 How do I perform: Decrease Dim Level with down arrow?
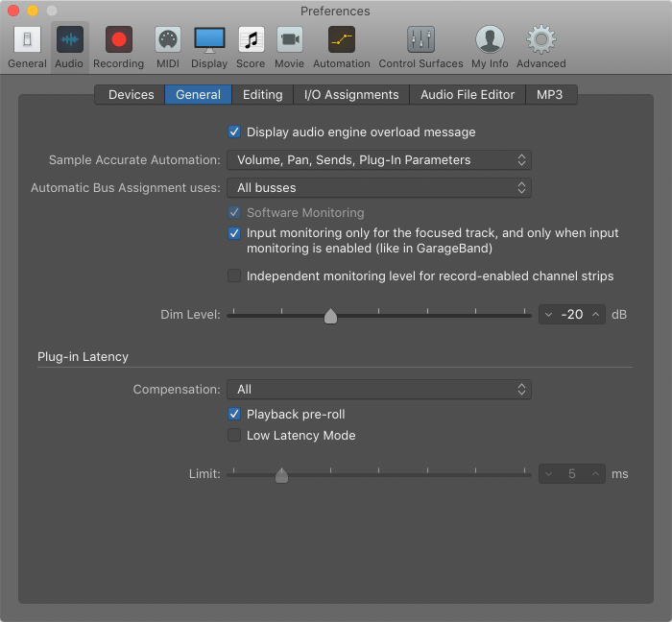coord(548,315)
